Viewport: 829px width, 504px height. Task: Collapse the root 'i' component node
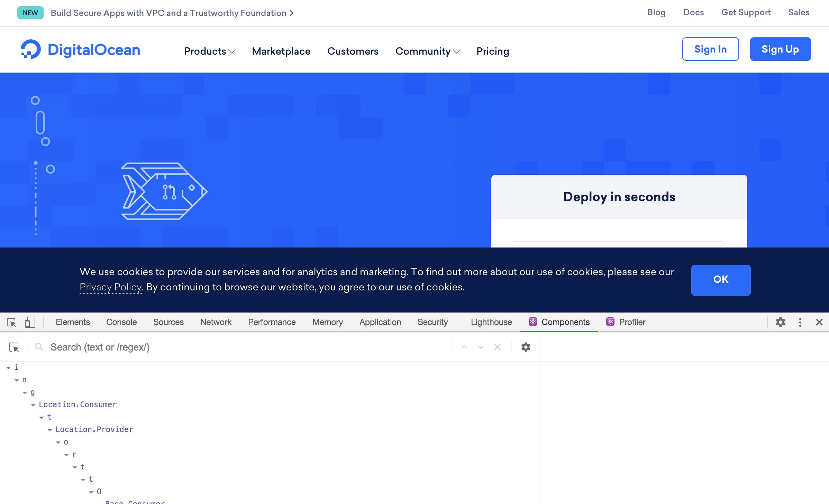point(8,367)
